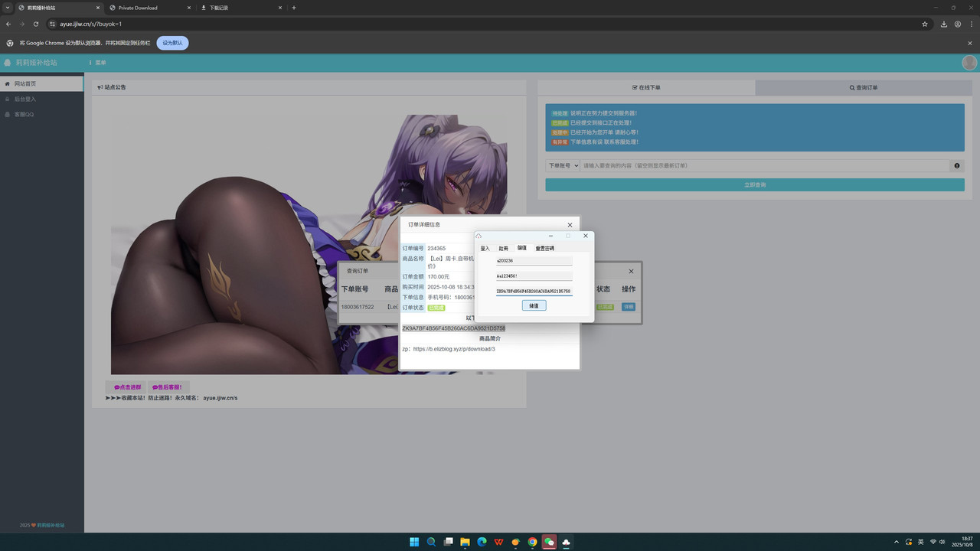Screen dimensions: 980x551
Task: Open the 重置密碼 tab in the popup
Action: [x=545, y=248]
